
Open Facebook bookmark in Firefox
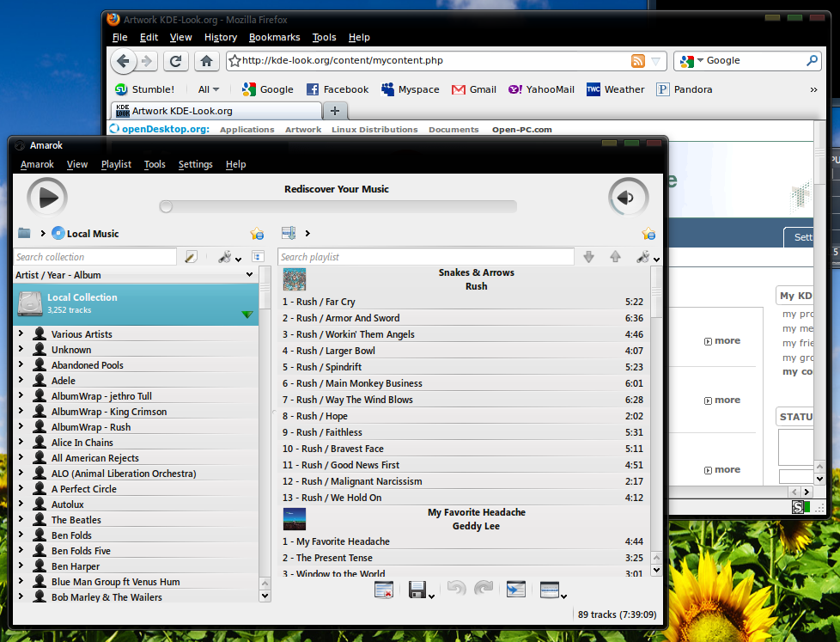[338, 89]
